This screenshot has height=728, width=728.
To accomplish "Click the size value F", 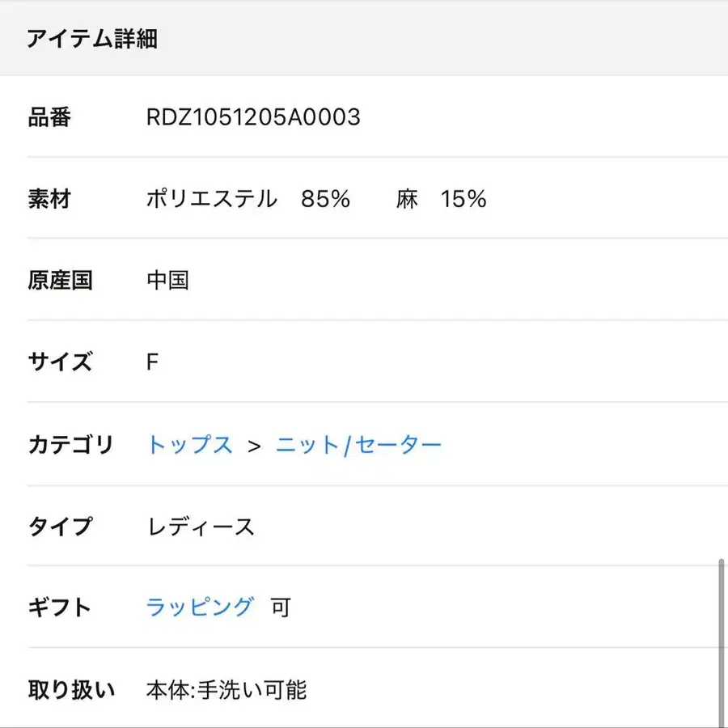I will pyautogui.click(x=152, y=362).
